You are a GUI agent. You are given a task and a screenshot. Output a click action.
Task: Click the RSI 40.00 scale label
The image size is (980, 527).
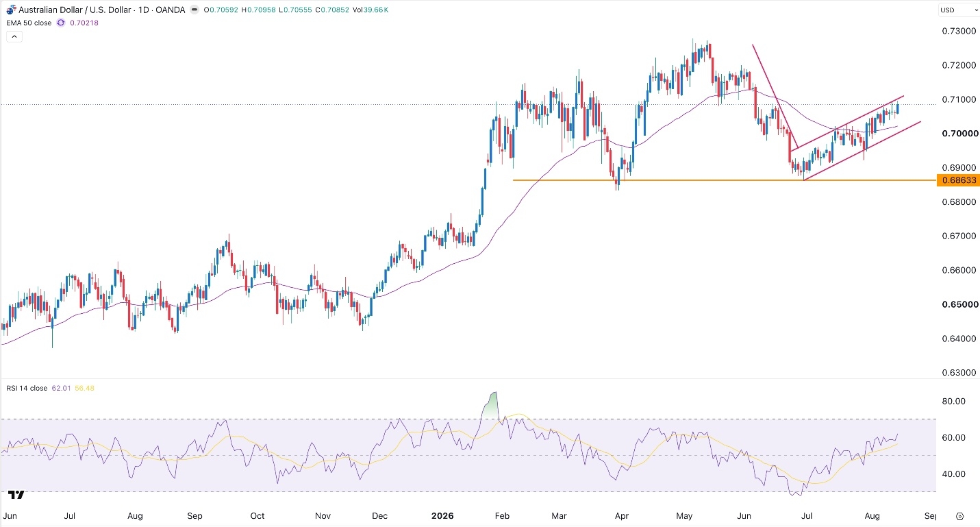(x=953, y=474)
